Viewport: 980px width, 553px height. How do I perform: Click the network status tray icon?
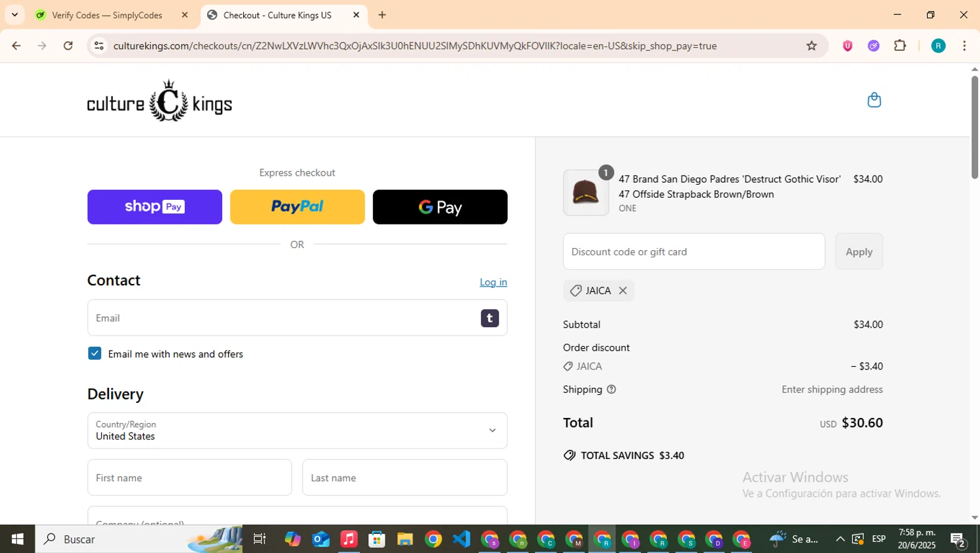(858, 539)
